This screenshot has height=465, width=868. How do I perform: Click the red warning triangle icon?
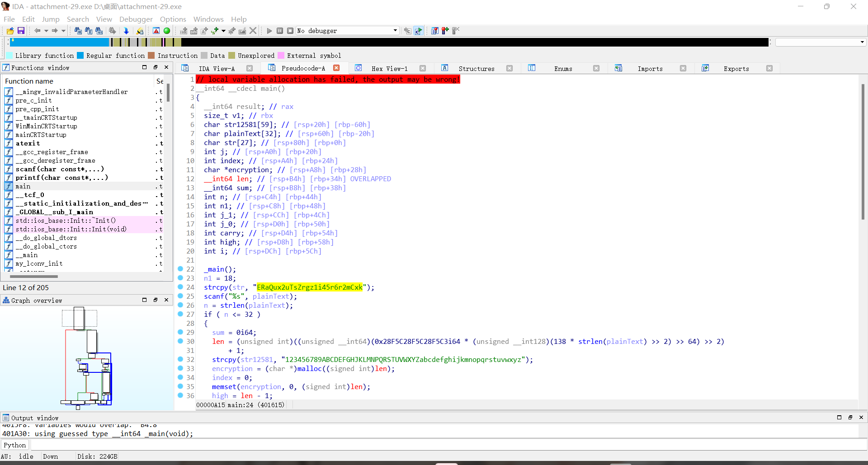(x=156, y=31)
